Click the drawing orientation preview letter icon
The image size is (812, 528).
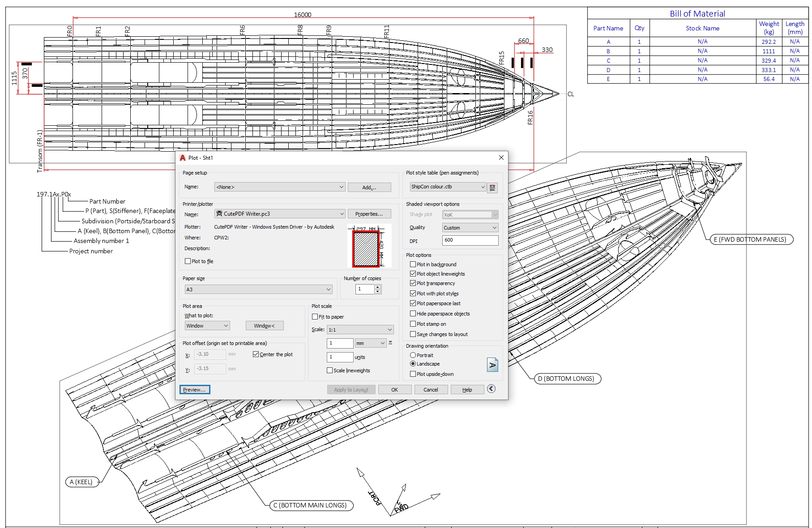click(493, 365)
